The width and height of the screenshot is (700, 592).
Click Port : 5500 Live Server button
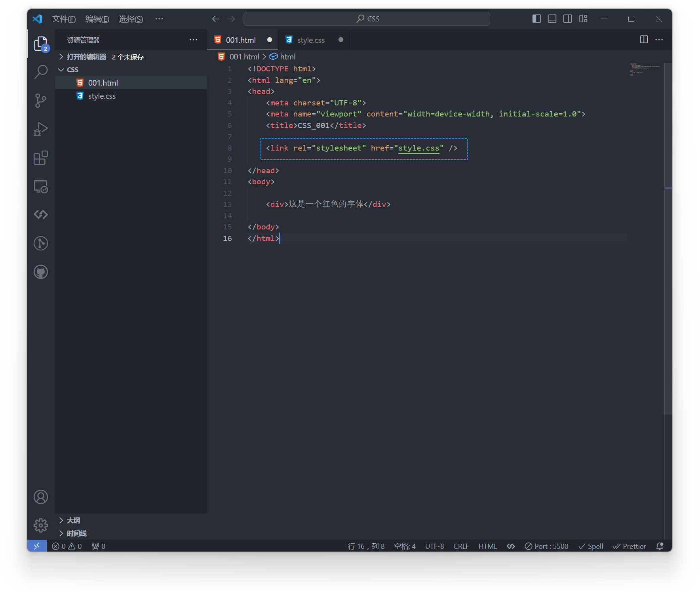(x=546, y=546)
